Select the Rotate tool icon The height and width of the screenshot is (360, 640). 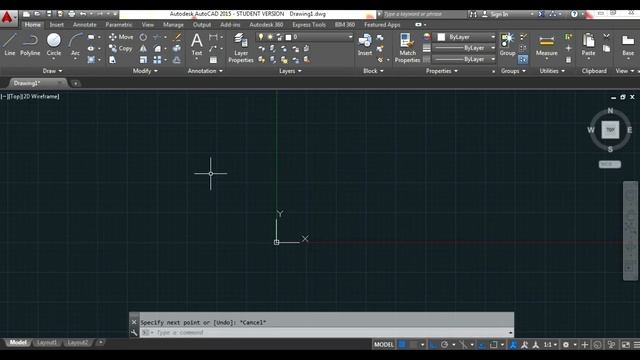click(143, 37)
